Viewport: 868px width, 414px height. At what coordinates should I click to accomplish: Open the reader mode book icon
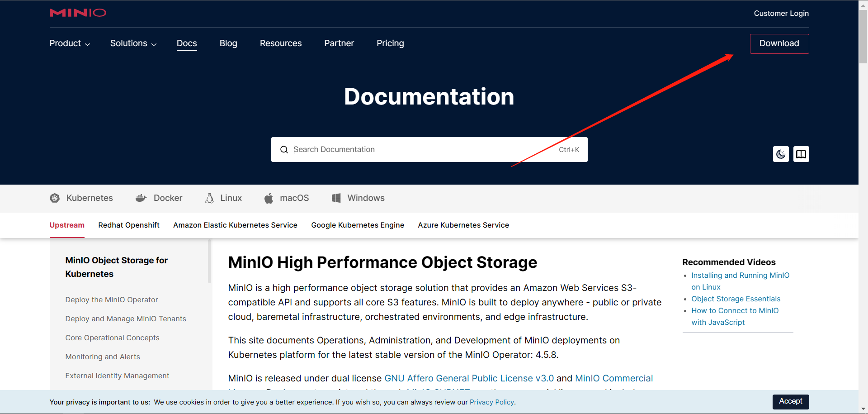pos(801,154)
